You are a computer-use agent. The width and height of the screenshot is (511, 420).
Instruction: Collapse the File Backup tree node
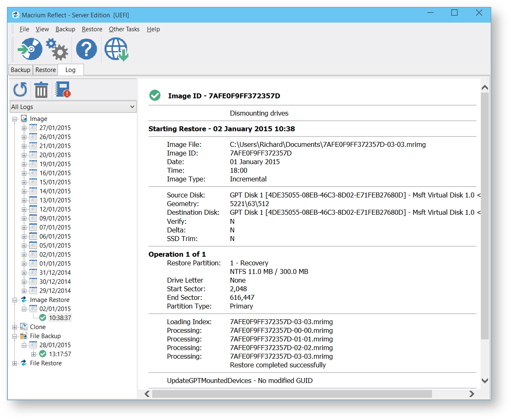(x=15, y=336)
